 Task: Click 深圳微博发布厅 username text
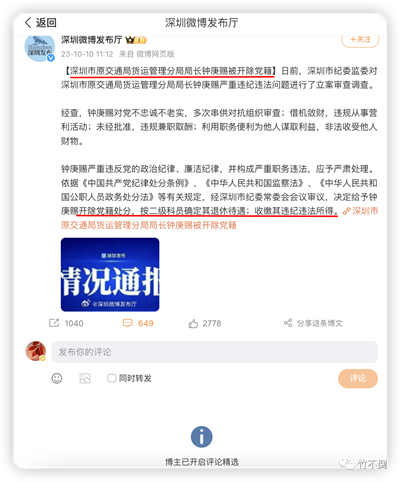click(92, 40)
